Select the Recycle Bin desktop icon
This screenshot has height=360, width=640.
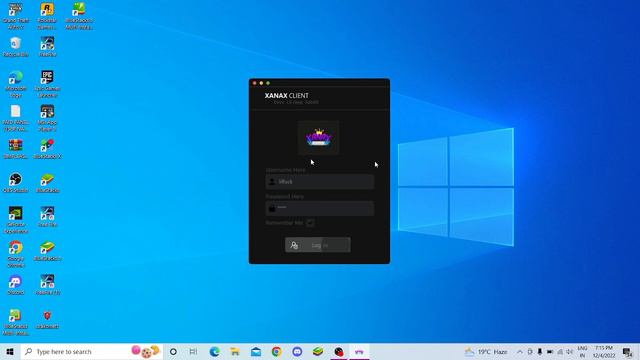pos(16,47)
